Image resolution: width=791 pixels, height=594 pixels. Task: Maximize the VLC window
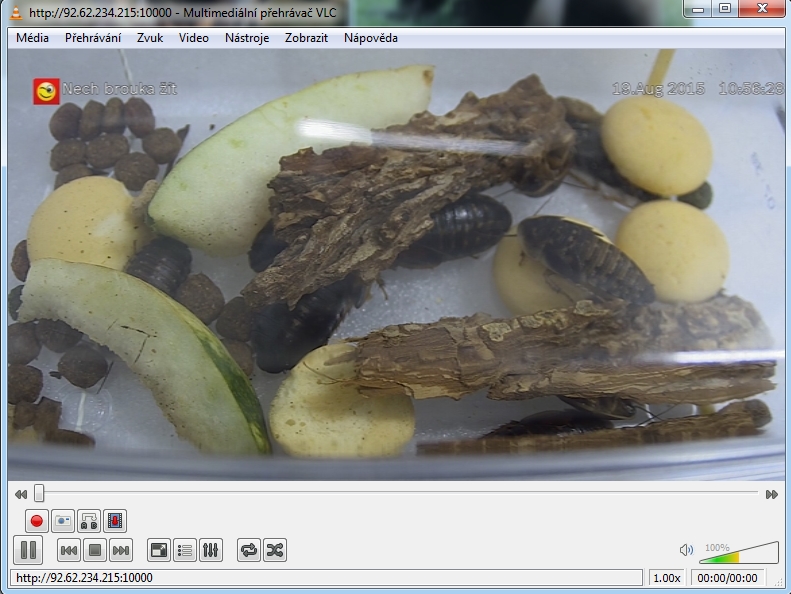click(725, 9)
